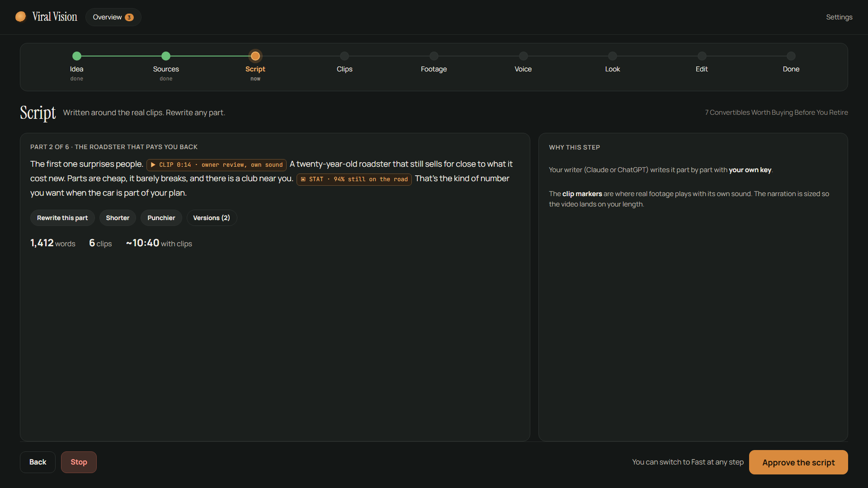The image size is (868, 488).
Task: Stop the script generation
Action: click(x=79, y=462)
